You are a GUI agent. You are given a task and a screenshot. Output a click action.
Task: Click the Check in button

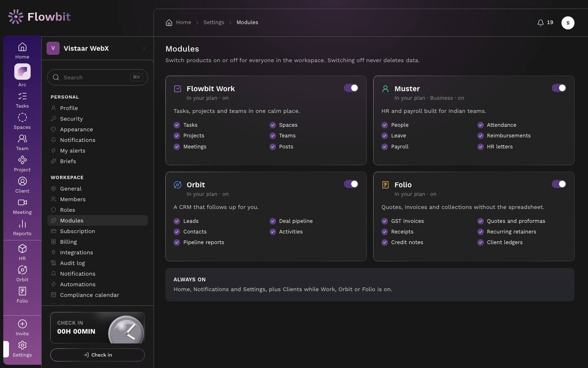[x=98, y=355]
